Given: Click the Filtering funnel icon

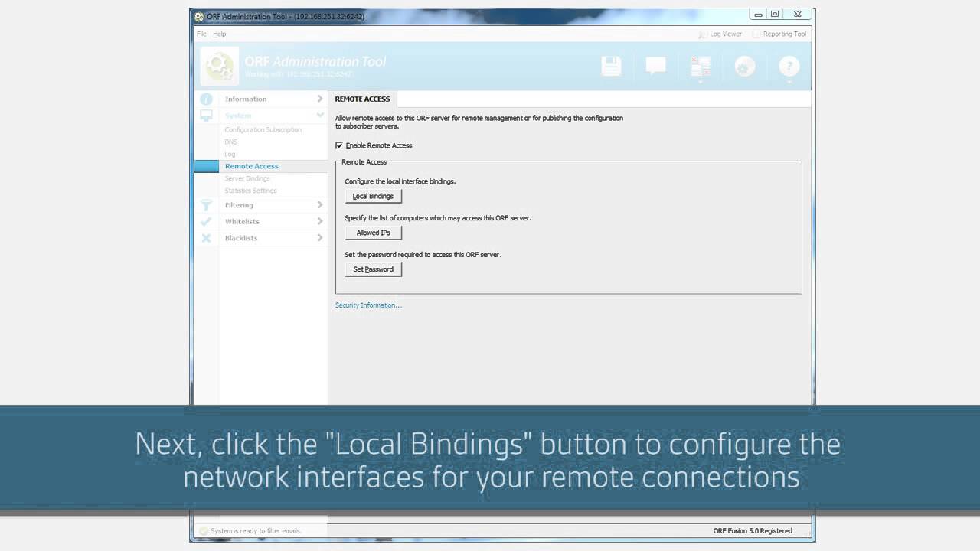Looking at the screenshot, I should click(x=206, y=205).
